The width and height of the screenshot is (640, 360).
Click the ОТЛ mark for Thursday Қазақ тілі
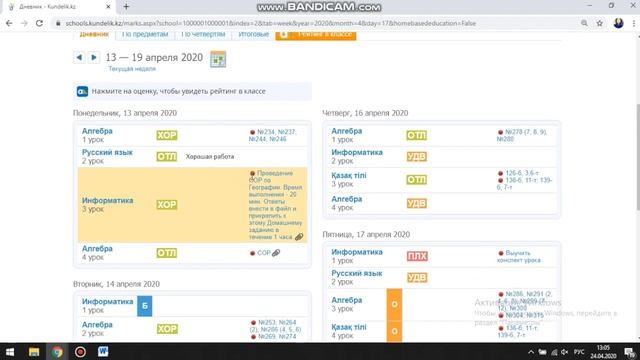click(x=417, y=180)
